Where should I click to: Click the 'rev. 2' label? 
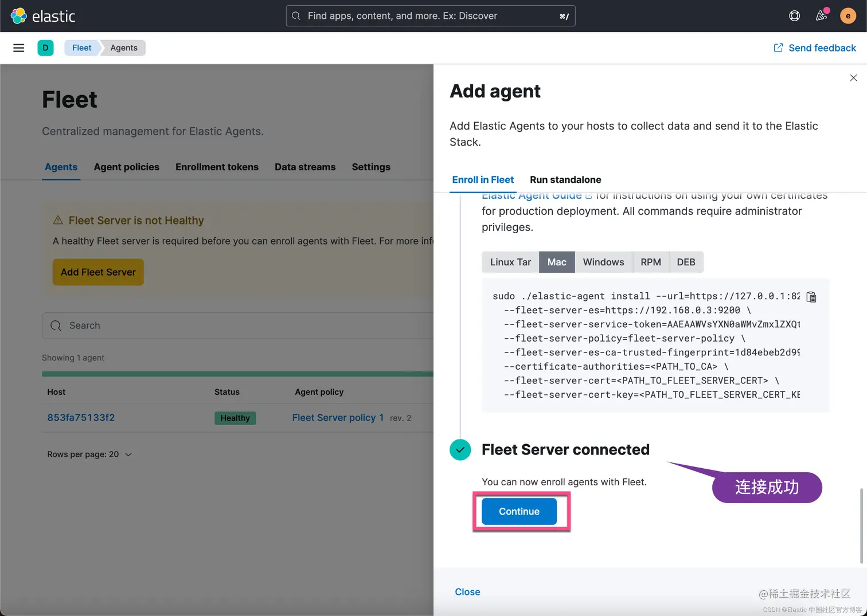coord(400,418)
